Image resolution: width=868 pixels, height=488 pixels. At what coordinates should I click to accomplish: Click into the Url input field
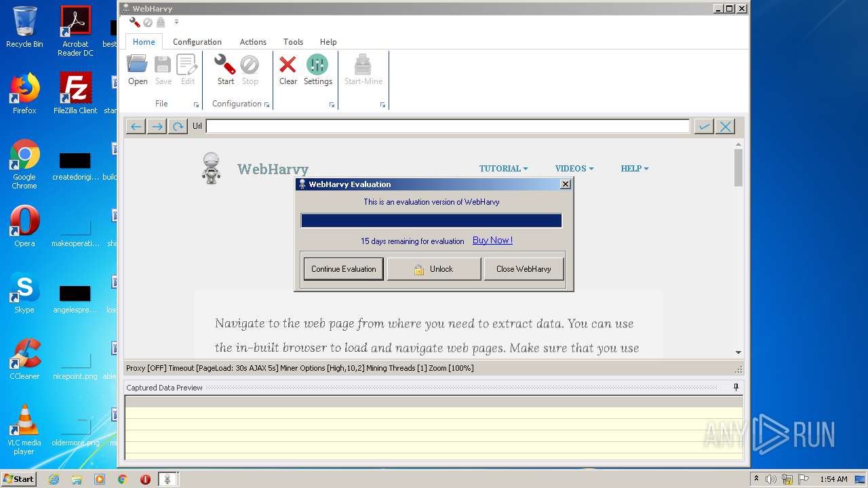[448, 126]
